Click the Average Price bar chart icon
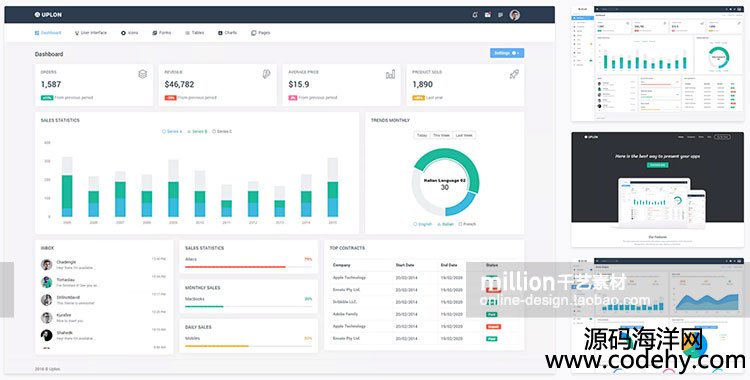 390,74
